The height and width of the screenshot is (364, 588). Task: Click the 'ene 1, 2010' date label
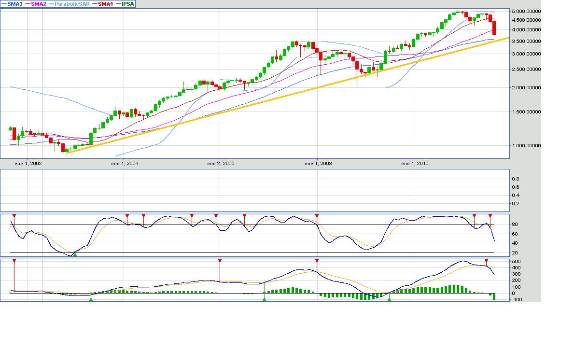415,164
